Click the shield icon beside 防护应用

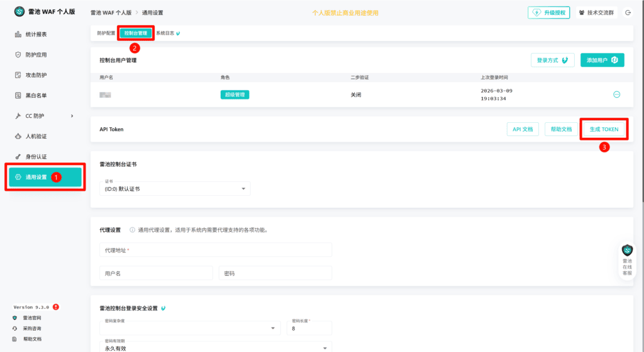[18, 55]
